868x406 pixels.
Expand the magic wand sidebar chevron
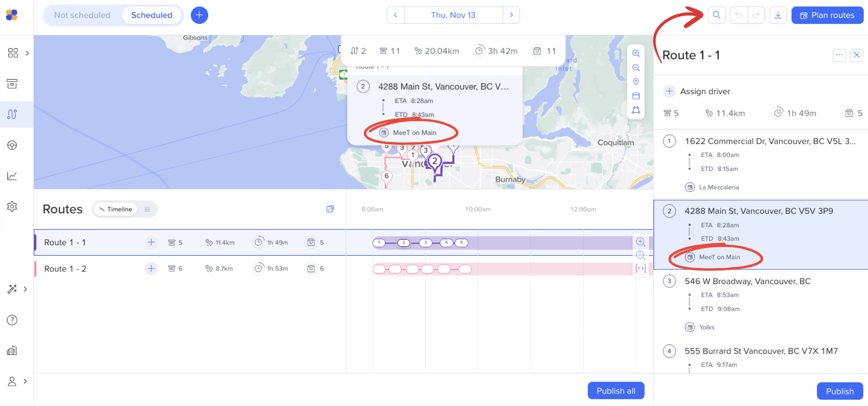[25, 289]
